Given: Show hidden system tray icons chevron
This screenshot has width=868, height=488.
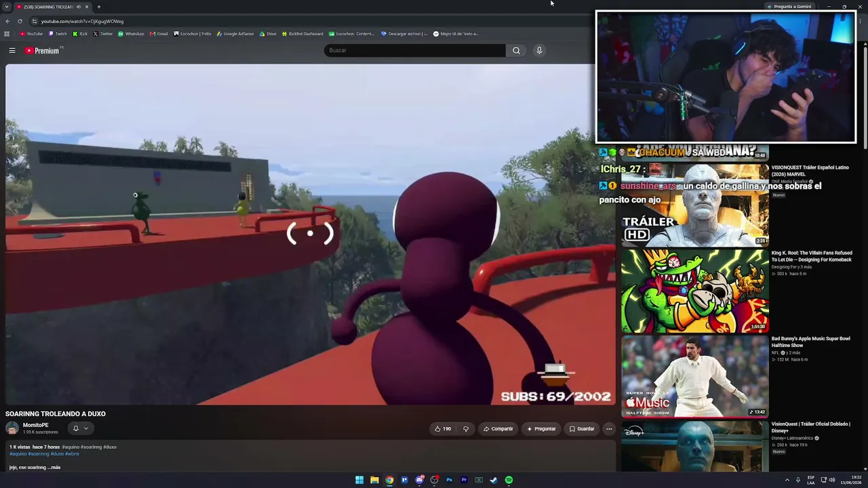Looking at the screenshot, I should tap(787, 480).
